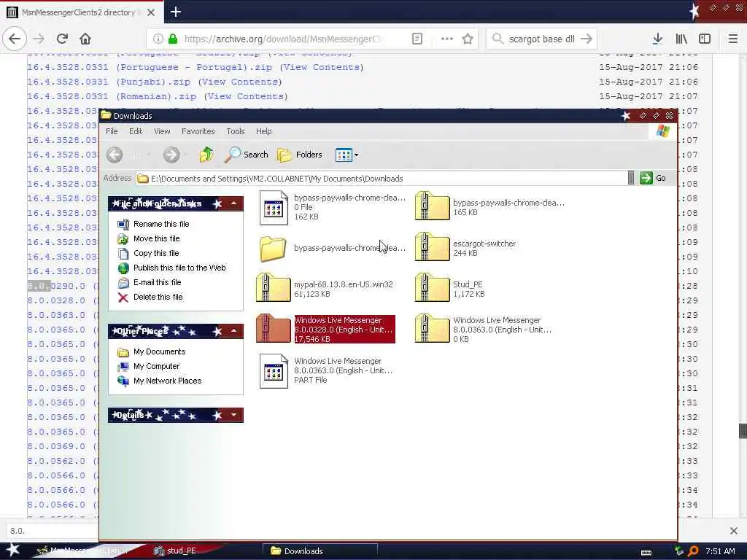Go back in Firefox browser
Screen dimensions: 747x560
15,39
